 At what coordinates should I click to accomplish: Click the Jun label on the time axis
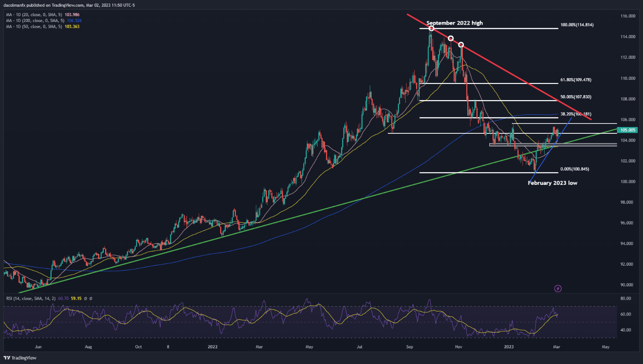click(x=38, y=347)
